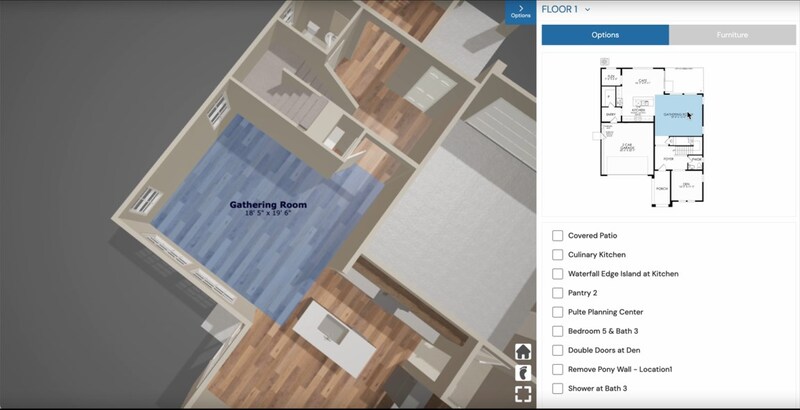
Task: Click the Porch area on floor plan
Action: [661, 188]
